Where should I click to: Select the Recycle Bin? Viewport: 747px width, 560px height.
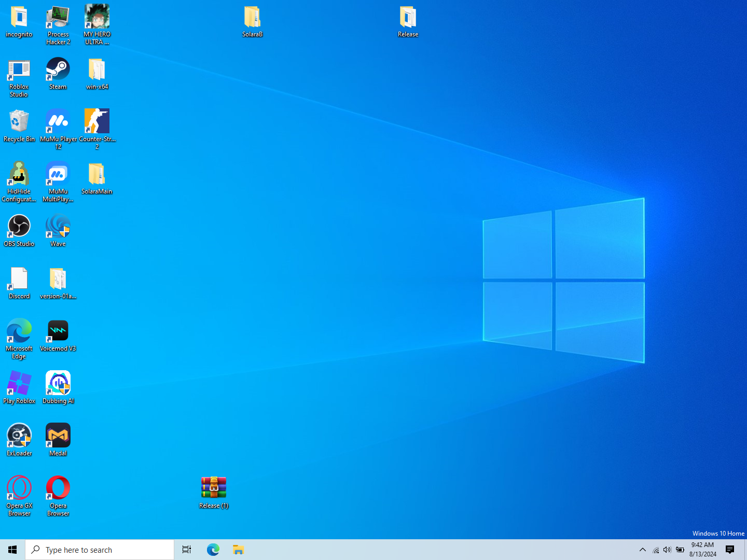19,126
